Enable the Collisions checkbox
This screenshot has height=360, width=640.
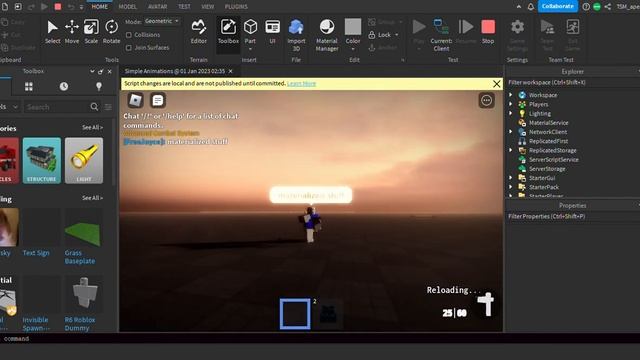point(129,35)
